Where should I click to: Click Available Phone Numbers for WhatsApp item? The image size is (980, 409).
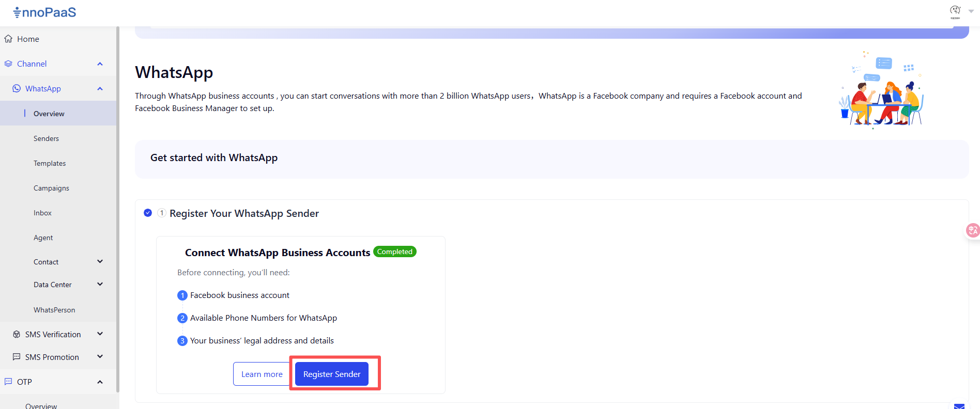pyautogui.click(x=264, y=318)
